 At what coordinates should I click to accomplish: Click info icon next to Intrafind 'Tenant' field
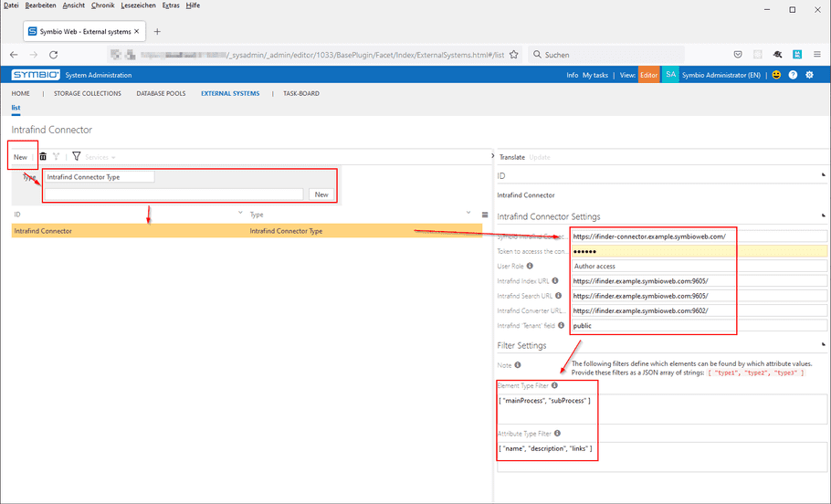(561, 325)
